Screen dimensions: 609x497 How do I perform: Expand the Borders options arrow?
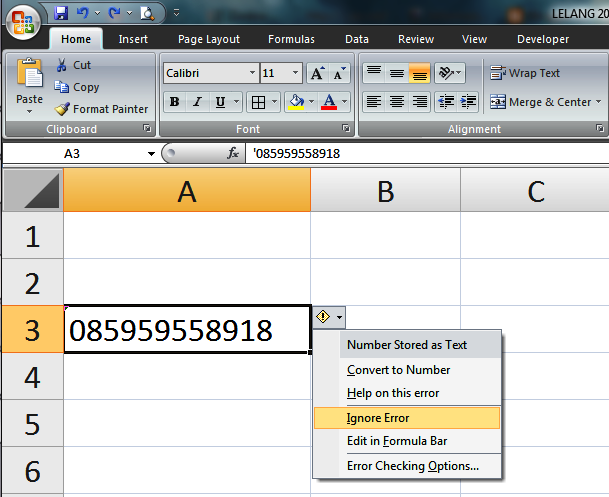coord(274,102)
